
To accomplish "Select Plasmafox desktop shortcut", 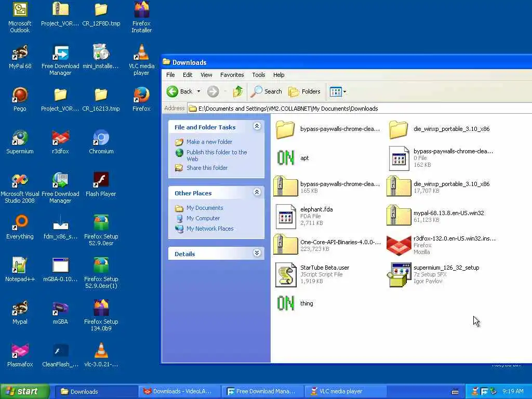I will point(20,355).
